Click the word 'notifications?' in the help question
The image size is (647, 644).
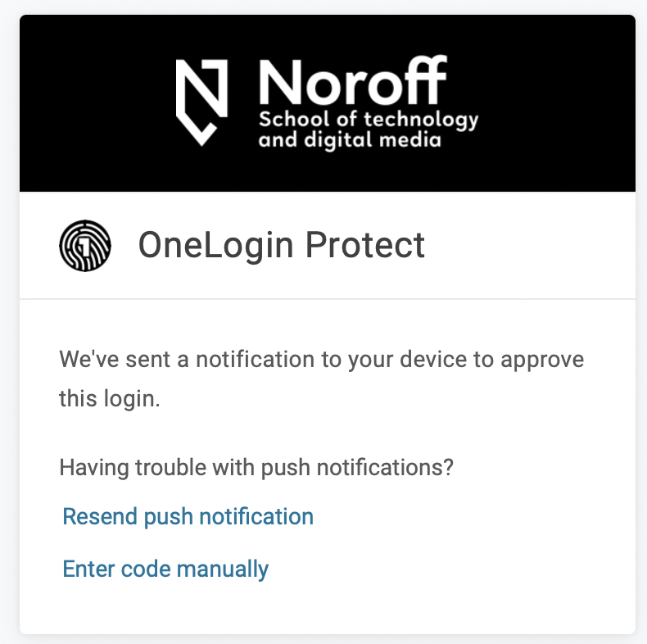coord(385,467)
